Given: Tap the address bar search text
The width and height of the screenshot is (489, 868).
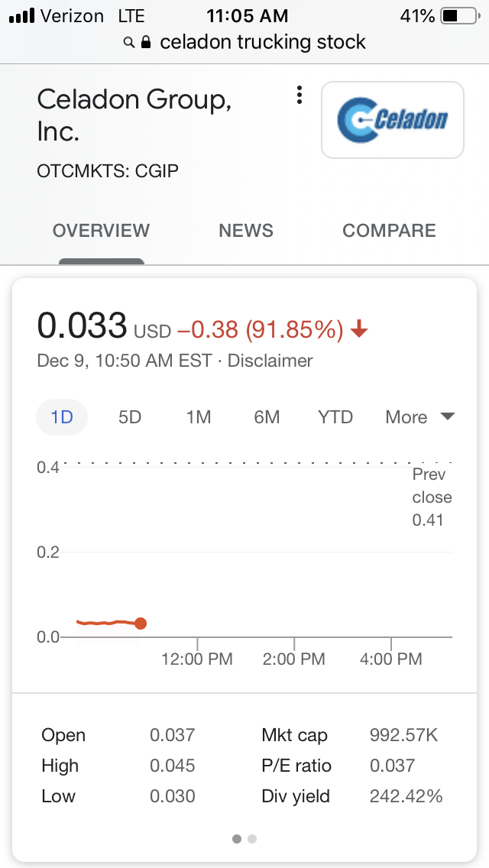Looking at the screenshot, I should coord(263,42).
